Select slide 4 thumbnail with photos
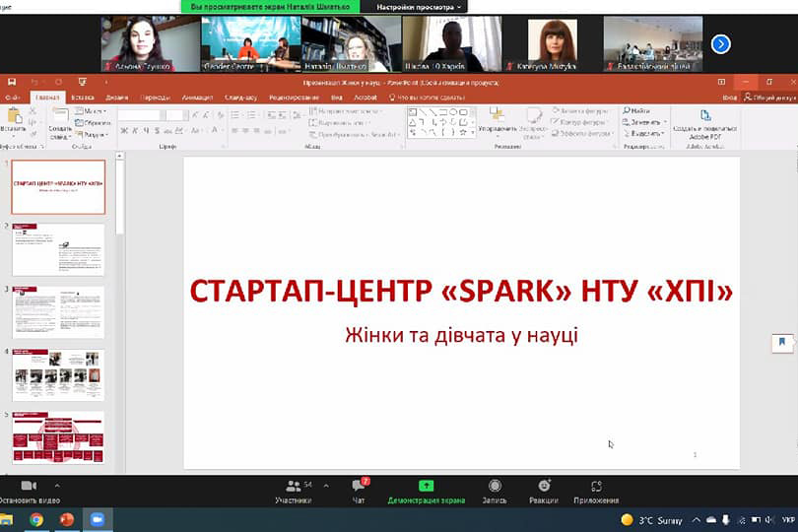 tap(58, 374)
